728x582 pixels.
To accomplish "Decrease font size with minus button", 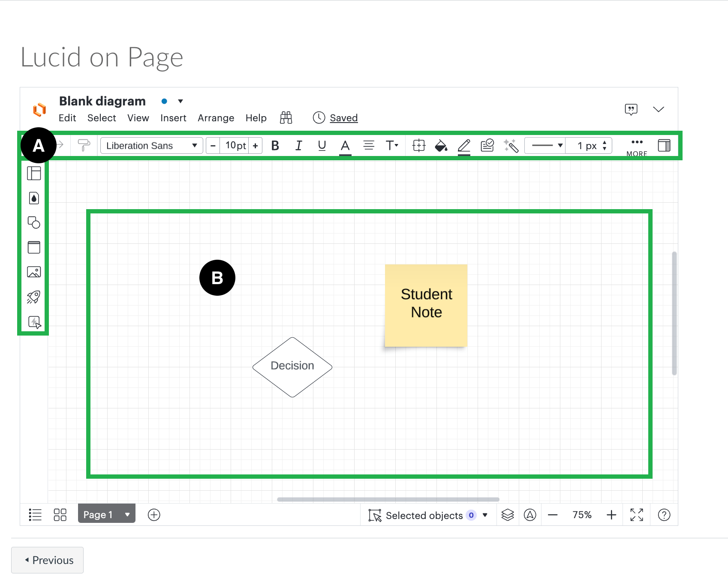I will [213, 146].
